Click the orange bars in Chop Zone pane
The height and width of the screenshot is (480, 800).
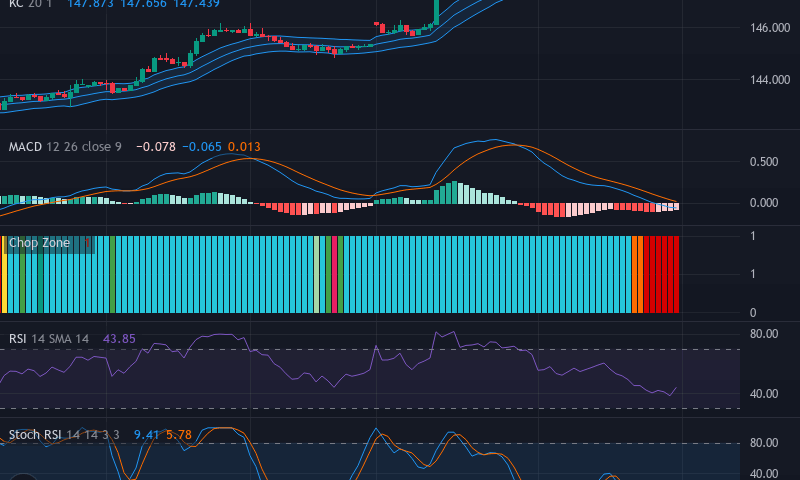[637, 274]
